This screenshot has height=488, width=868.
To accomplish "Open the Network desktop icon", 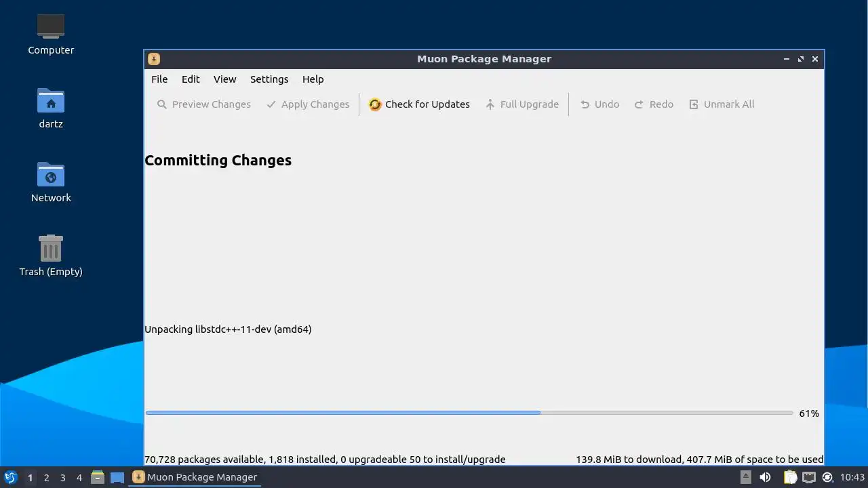I will point(51,182).
